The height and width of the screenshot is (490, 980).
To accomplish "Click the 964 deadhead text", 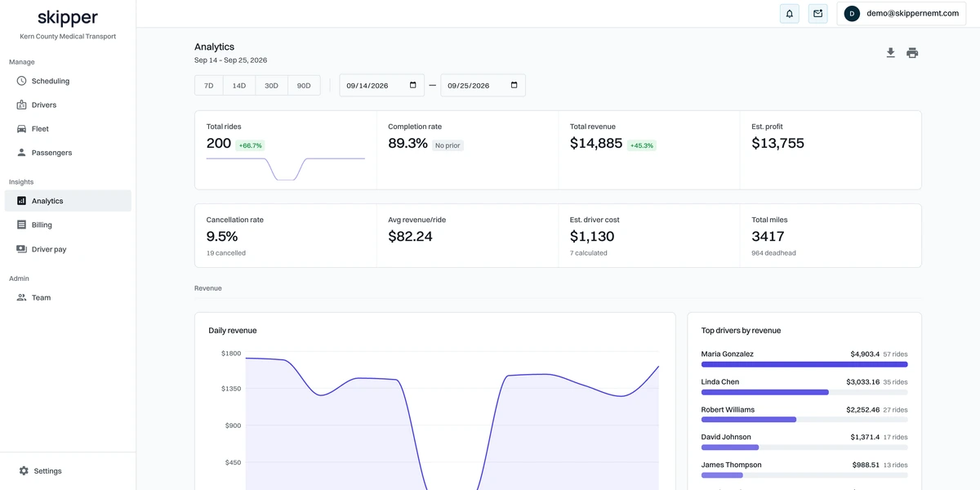I will [773, 253].
